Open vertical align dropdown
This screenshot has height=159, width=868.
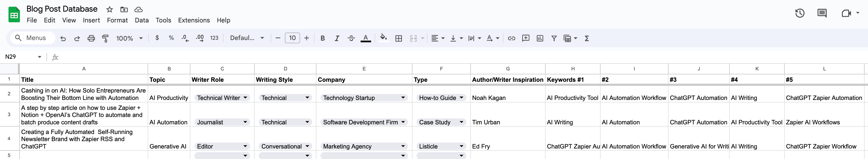click(x=456, y=38)
